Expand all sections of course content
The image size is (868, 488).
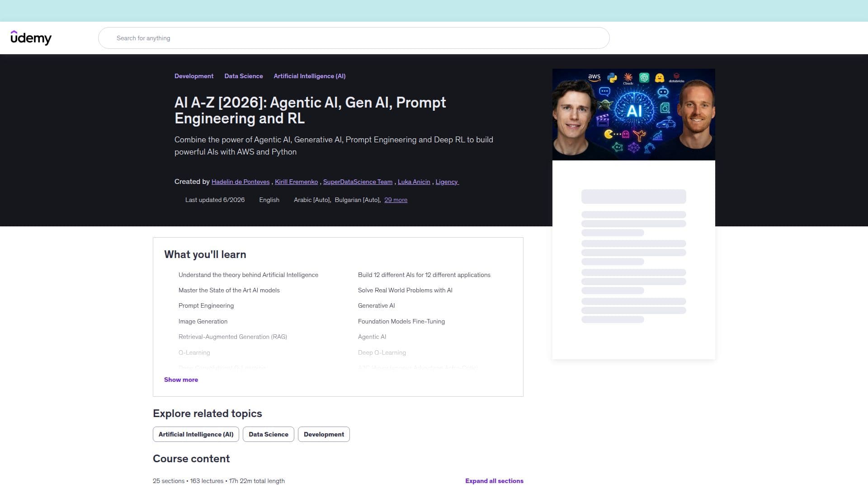tap(494, 481)
